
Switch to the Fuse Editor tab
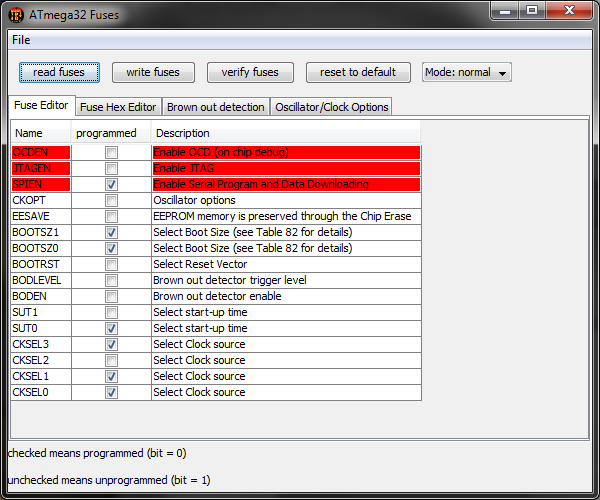(41, 105)
